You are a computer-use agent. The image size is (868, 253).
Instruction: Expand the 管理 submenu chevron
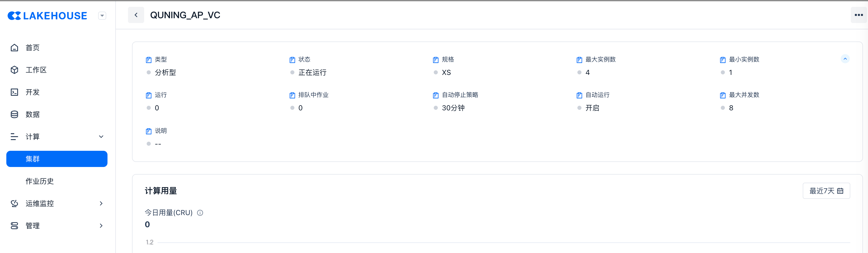click(x=101, y=226)
